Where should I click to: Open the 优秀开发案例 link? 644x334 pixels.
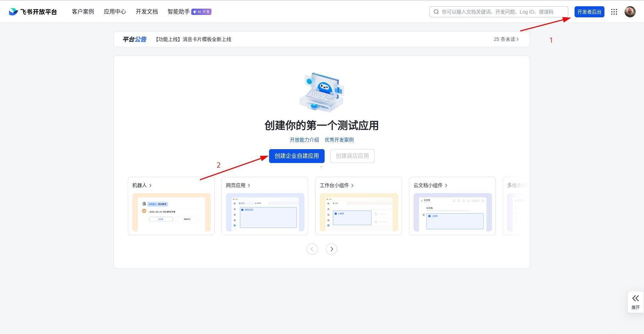click(339, 140)
